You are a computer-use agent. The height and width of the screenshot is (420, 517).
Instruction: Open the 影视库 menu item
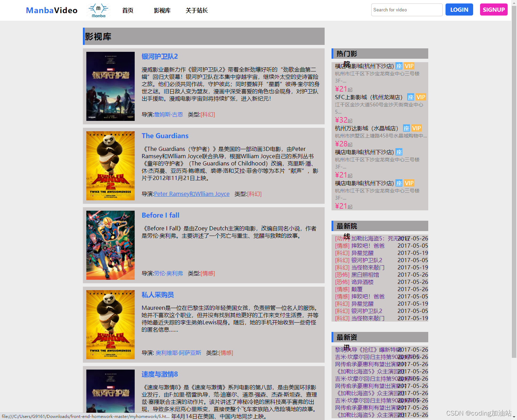(162, 10)
